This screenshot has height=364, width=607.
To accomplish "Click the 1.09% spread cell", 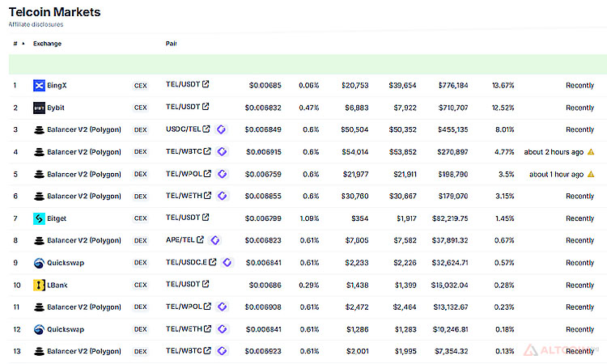I will click(309, 218).
